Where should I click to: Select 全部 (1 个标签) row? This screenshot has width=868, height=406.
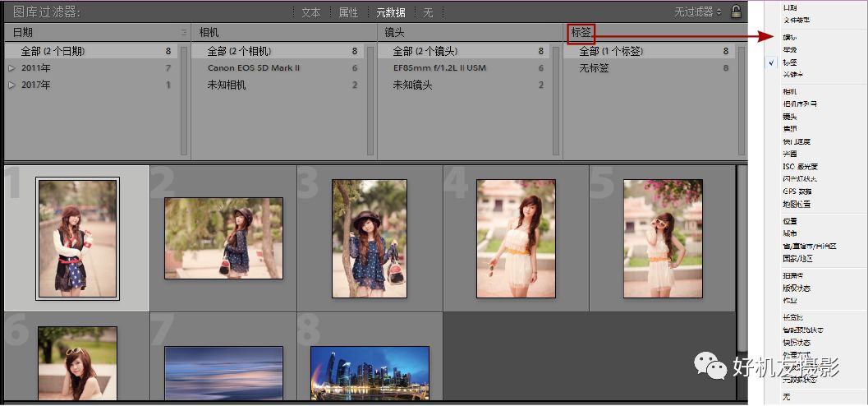pyautogui.click(x=650, y=52)
